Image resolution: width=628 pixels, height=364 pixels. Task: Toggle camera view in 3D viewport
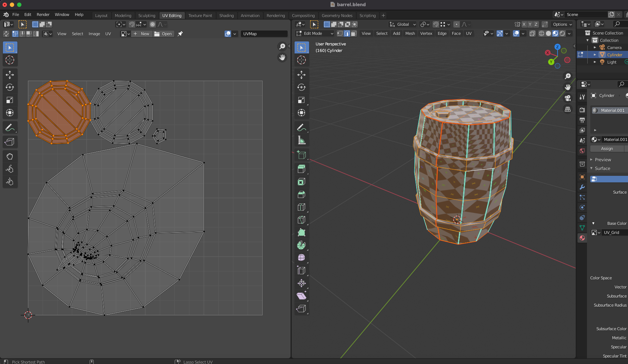567,98
